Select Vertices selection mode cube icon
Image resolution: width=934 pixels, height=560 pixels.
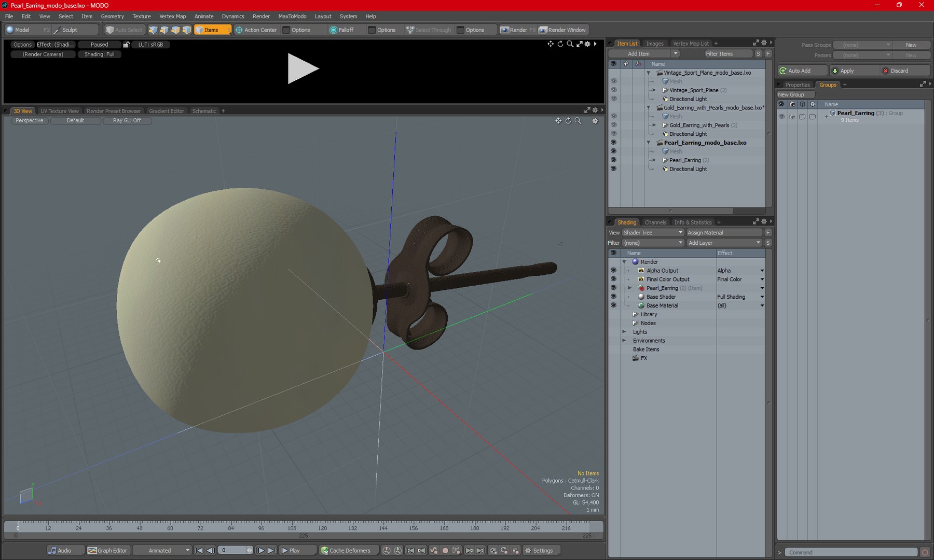click(x=153, y=30)
